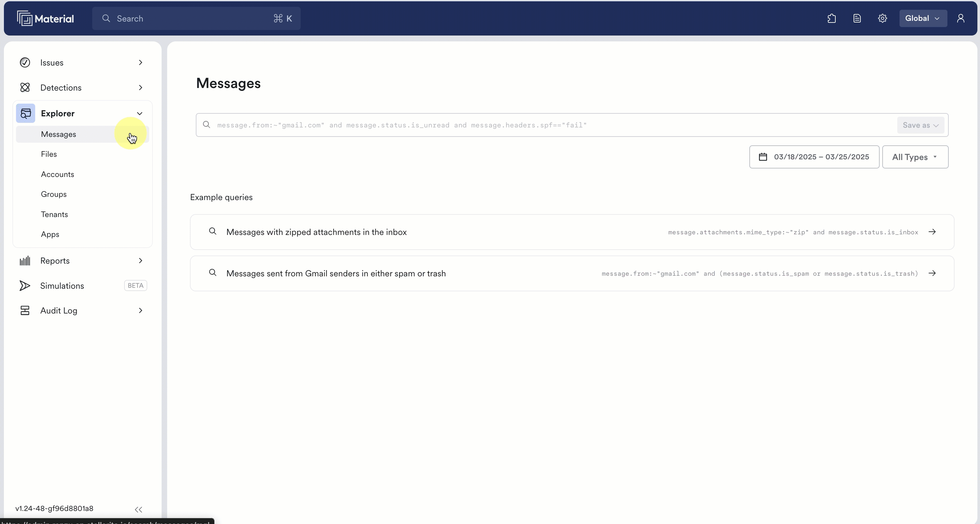Focus the header Search field
This screenshot has height=524, width=980.
pos(196,18)
